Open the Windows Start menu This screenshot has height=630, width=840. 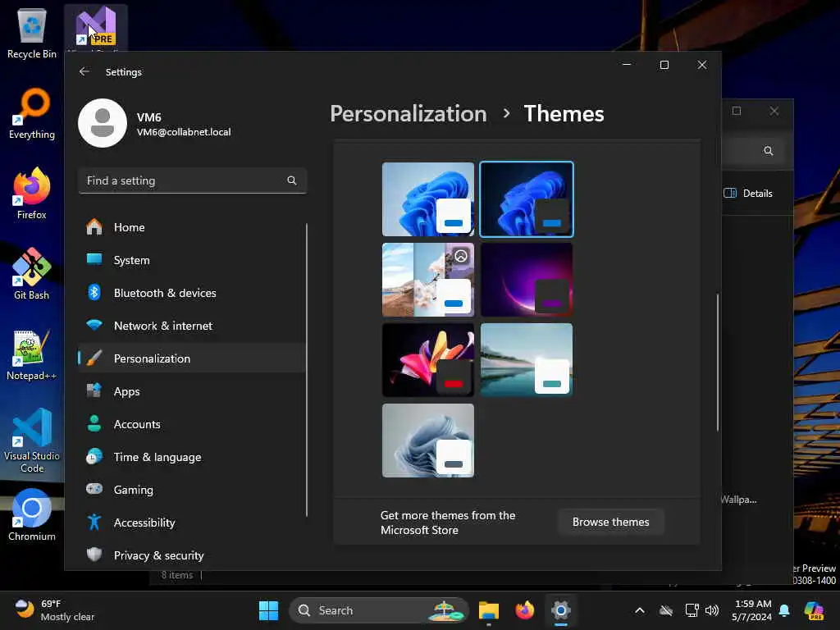[x=268, y=610]
